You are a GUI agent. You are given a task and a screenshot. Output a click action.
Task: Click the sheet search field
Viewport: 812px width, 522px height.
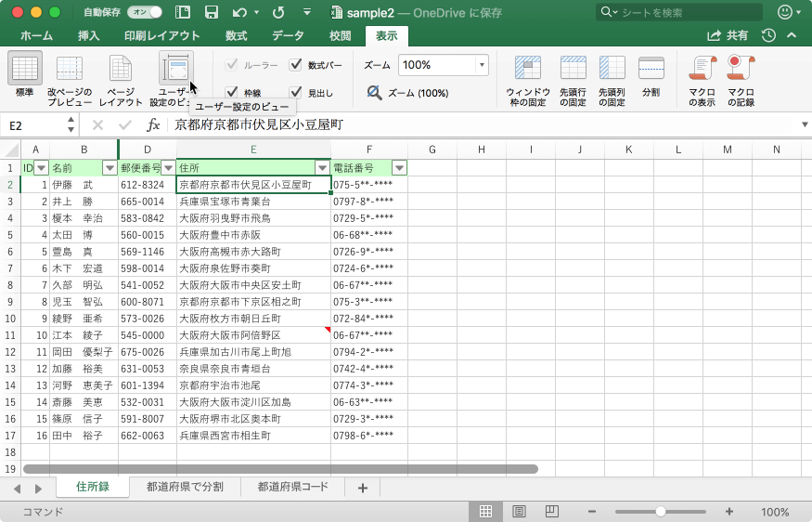point(679,12)
